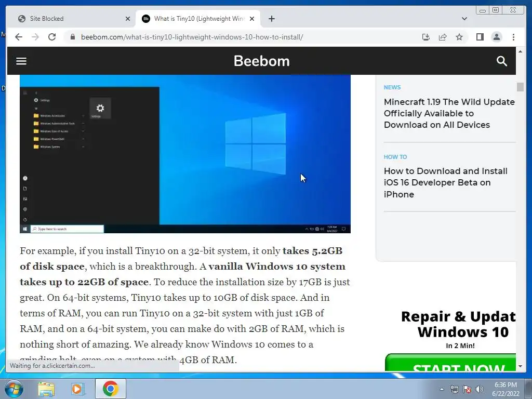
Task: Click the 'Repair & Update Windows 10' ad heading
Action: [459, 324]
